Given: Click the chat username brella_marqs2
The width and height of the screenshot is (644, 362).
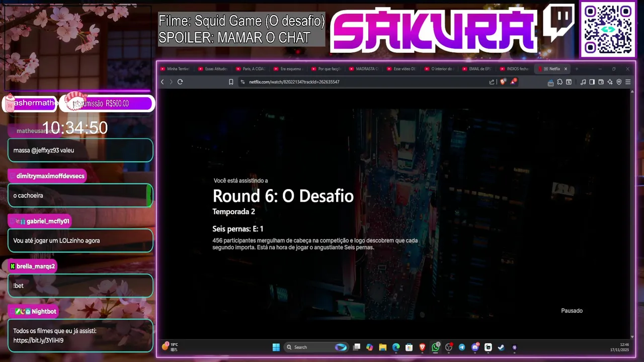Looking at the screenshot, I should pyautogui.click(x=36, y=266).
